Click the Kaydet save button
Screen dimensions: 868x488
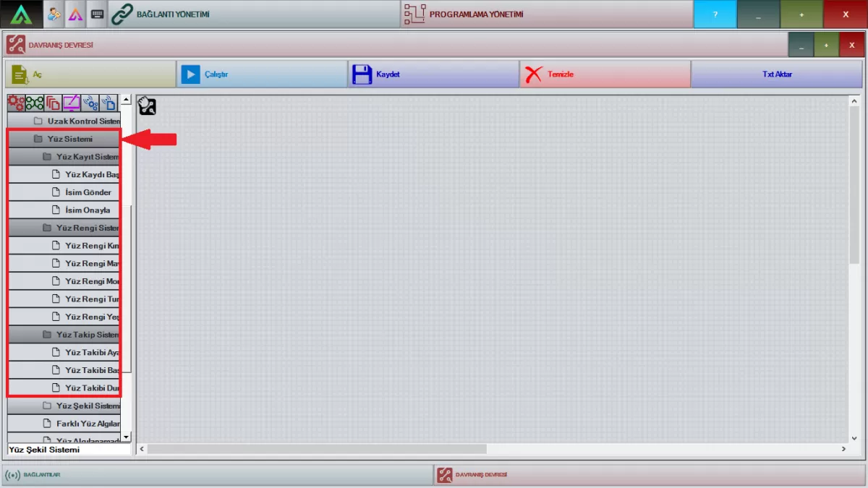pyautogui.click(x=433, y=74)
